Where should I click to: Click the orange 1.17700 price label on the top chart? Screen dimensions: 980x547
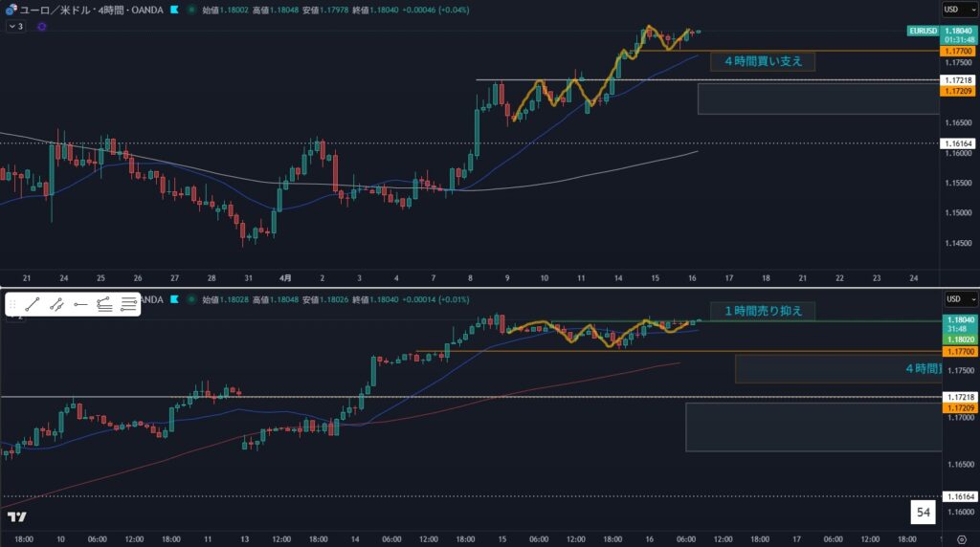coord(958,51)
